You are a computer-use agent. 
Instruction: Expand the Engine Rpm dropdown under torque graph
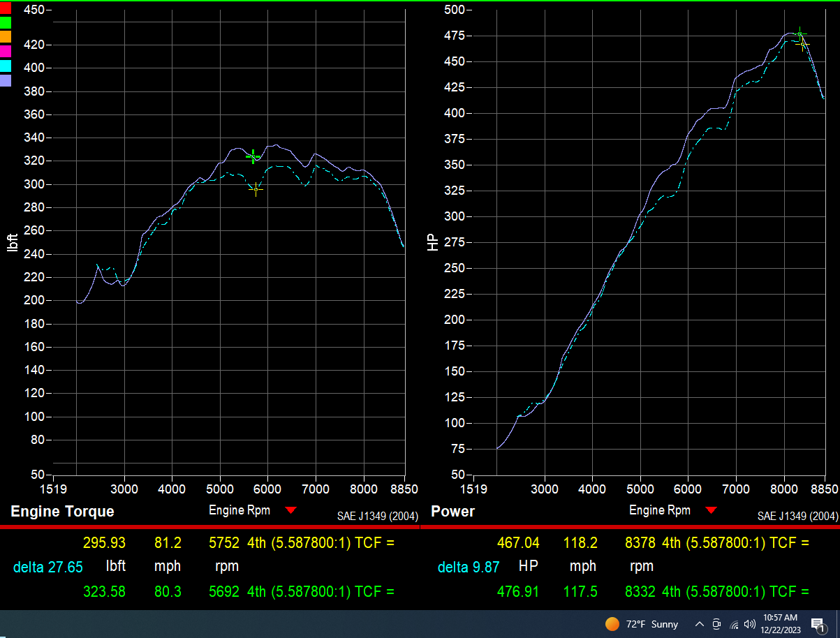click(291, 510)
